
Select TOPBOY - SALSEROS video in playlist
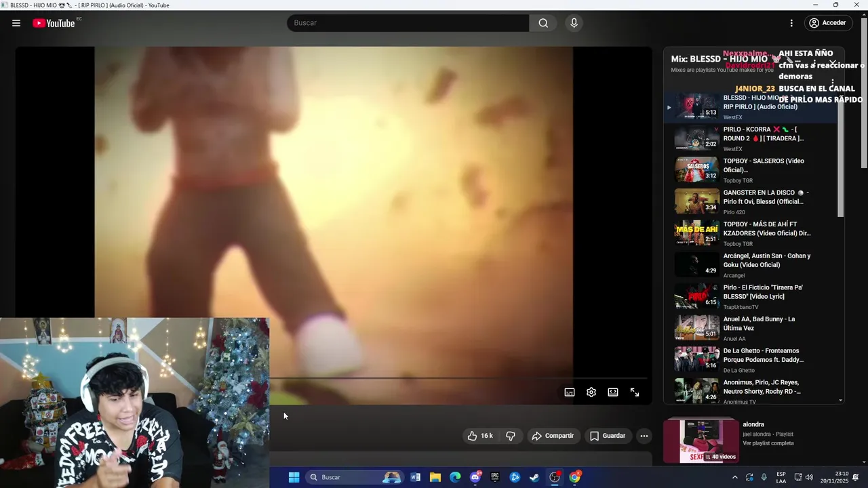tap(749, 170)
